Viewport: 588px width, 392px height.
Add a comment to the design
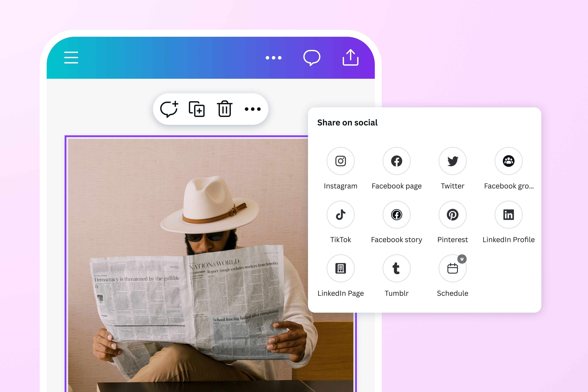tap(169, 109)
